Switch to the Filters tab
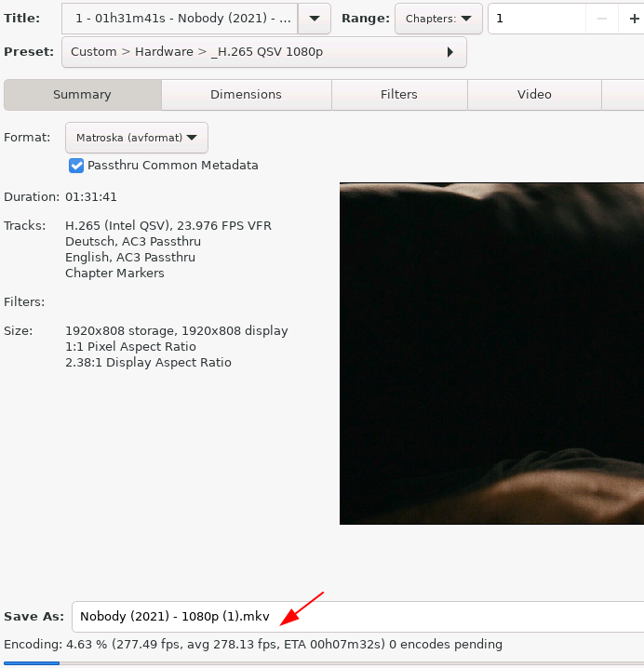 (x=399, y=95)
